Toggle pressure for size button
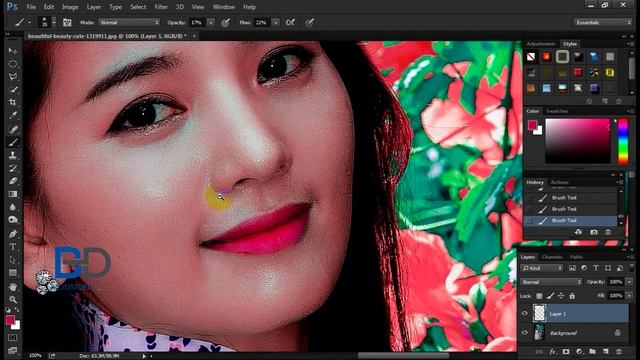This screenshot has height=360, width=640. [310, 22]
